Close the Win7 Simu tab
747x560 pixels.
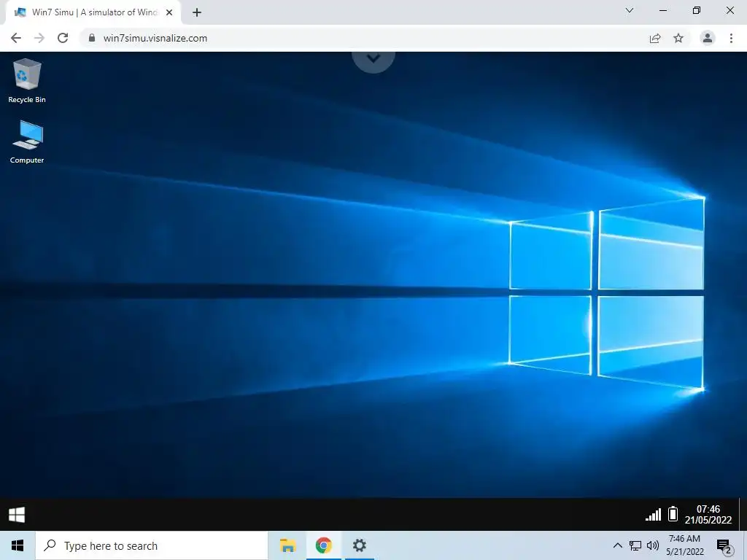pyautogui.click(x=169, y=12)
